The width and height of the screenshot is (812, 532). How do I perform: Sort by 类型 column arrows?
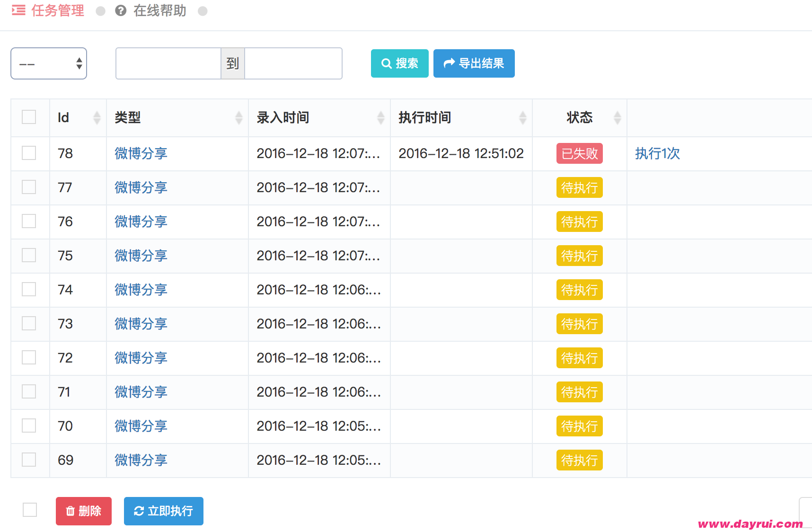[x=239, y=117]
